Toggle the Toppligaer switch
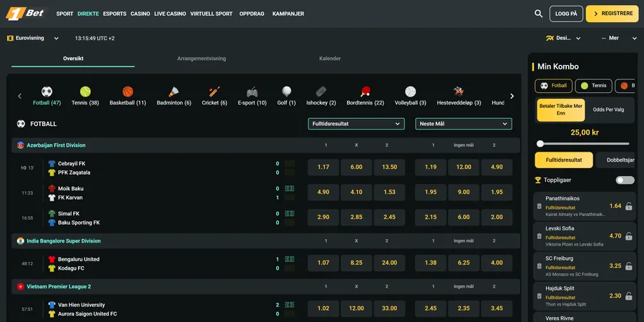Viewport: 644px width, 322px height. click(625, 180)
